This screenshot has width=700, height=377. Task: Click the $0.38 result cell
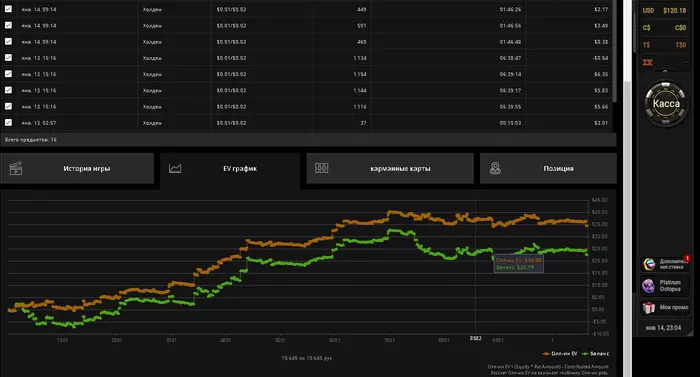(x=601, y=42)
